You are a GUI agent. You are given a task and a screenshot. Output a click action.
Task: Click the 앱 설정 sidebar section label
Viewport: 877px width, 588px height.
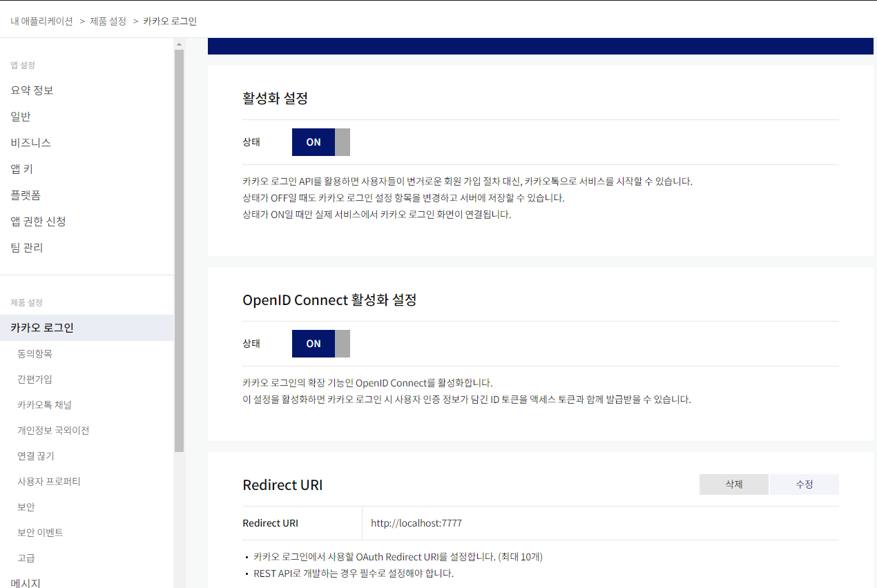23,65
